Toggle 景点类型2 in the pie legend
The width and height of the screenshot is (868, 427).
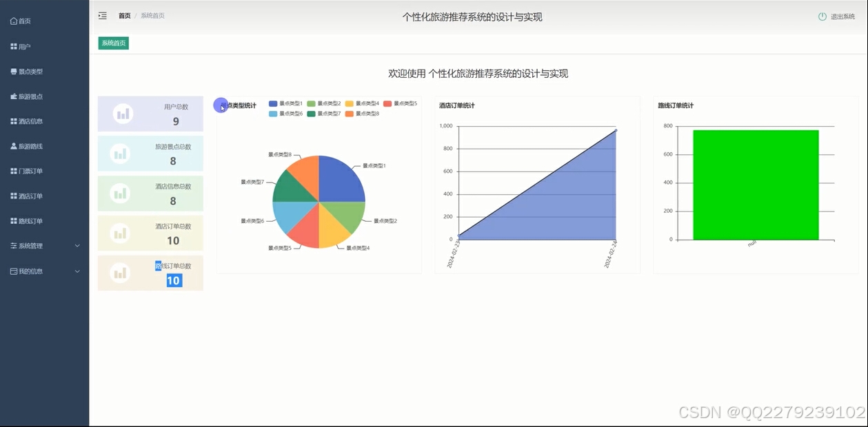tap(324, 103)
